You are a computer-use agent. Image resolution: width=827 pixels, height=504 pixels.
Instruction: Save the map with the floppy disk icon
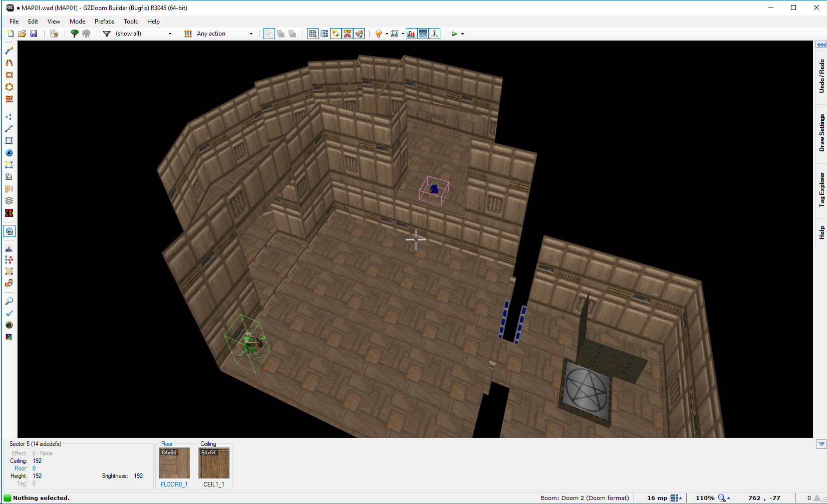(34, 34)
